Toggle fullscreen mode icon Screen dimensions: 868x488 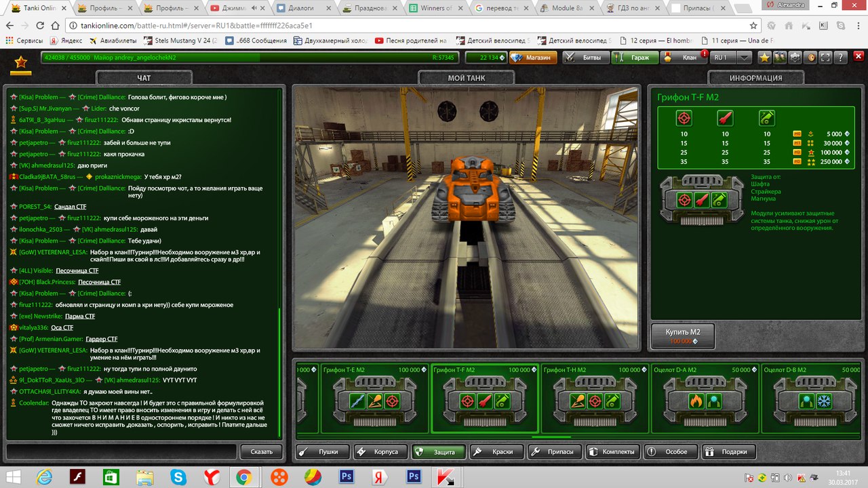coord(825,58)
